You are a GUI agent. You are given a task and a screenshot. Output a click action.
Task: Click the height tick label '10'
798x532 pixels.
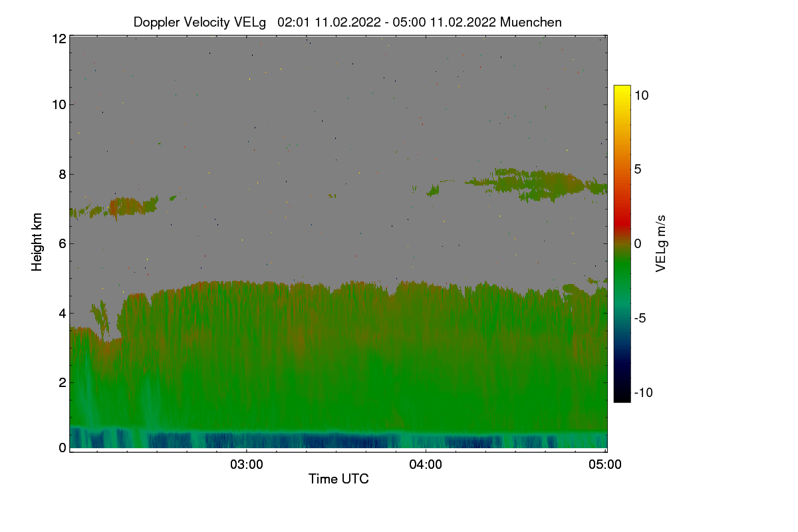(x=59, y=104)
